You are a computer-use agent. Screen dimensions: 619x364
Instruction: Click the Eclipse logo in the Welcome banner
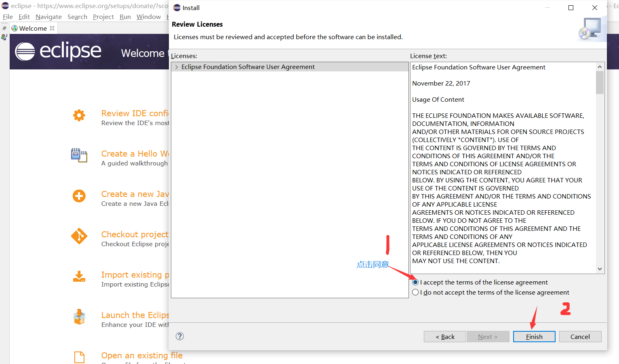pyautogui.click(x=58, y=51)
